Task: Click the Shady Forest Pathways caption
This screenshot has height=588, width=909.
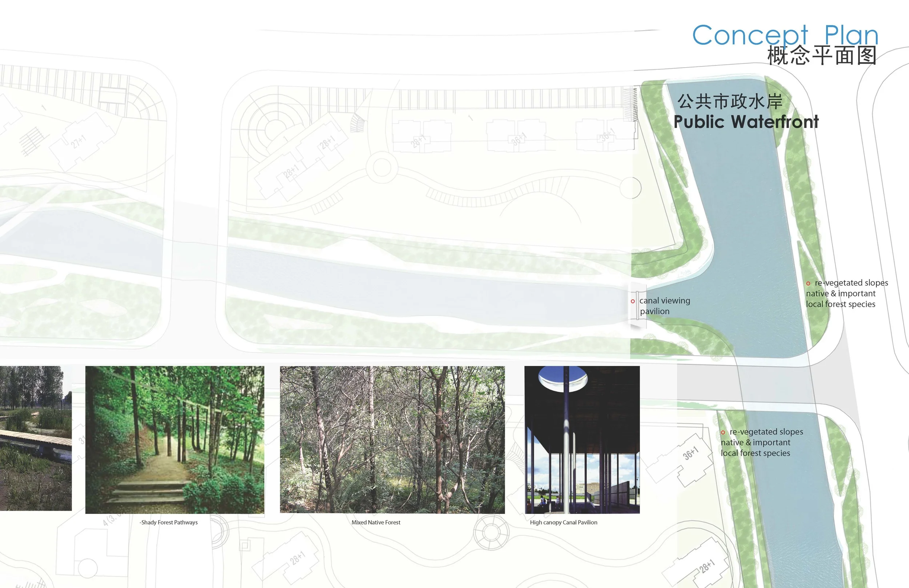Action: pos(168,522)
